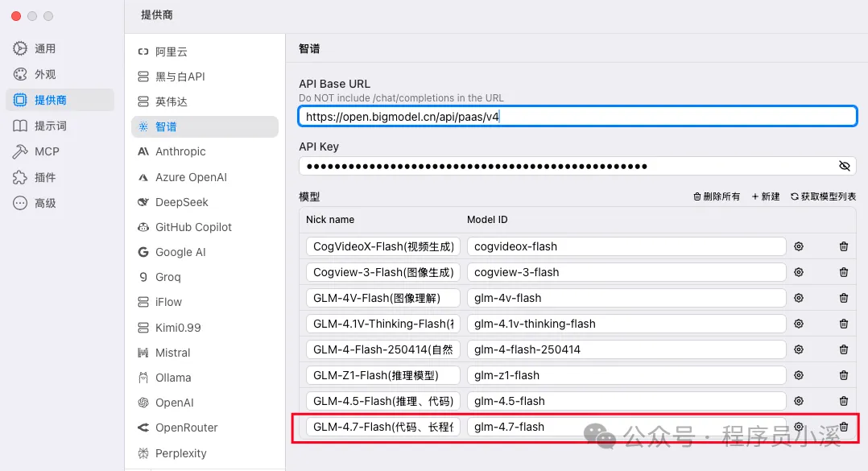Select OpenAI provider
868x471 pixels.
[x=205, y=403]
